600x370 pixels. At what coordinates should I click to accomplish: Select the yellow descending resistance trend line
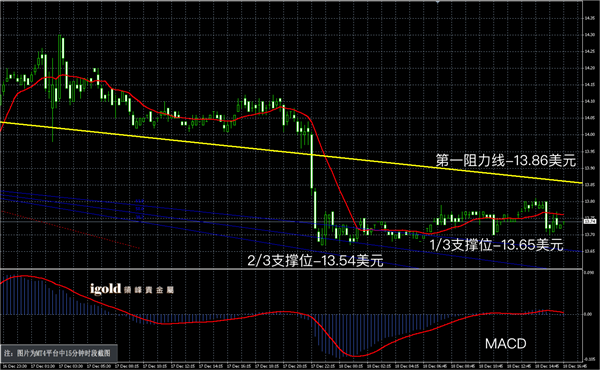pos(291,152)
